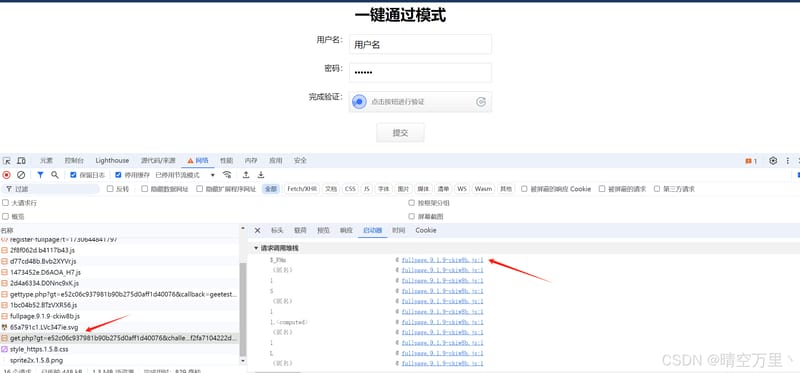Click the red record network log icon
This screenshot has width=800, height=373.
pos(7,175)
